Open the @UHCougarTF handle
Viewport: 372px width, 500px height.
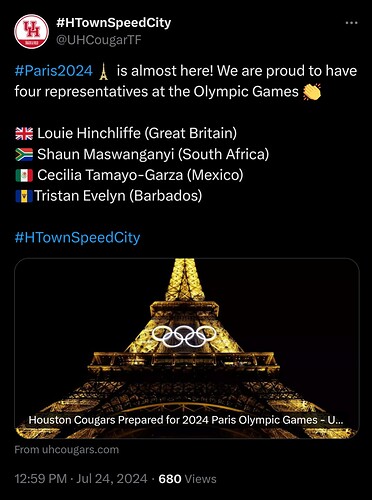pos(99,40)
